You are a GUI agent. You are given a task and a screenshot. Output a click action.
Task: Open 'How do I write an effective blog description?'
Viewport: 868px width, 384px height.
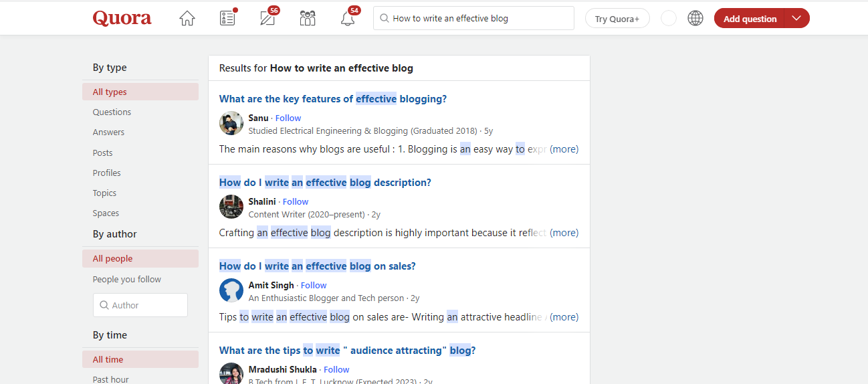(325, 183)
